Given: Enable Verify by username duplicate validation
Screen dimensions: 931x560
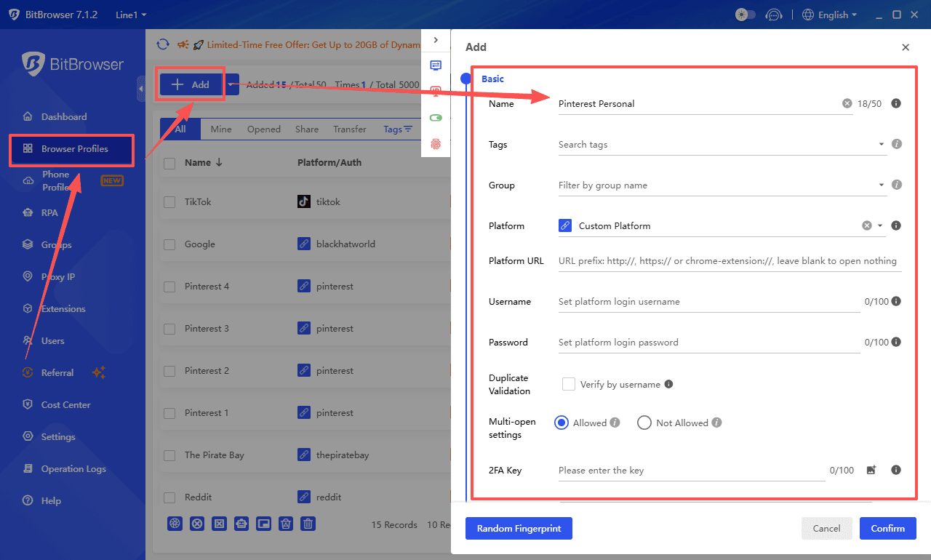Looking at the screenshot, I should (568, 383).
